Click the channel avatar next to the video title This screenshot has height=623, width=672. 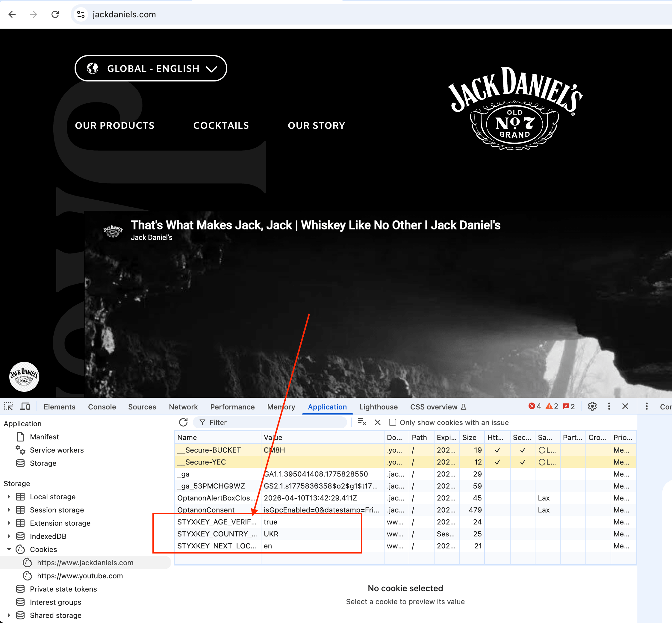click(x=113, y=232)
